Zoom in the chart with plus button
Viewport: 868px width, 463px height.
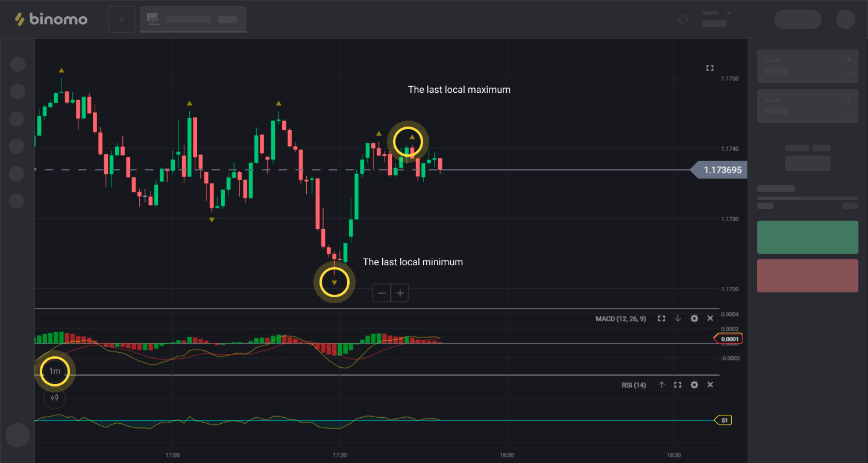tap(400, 293)
